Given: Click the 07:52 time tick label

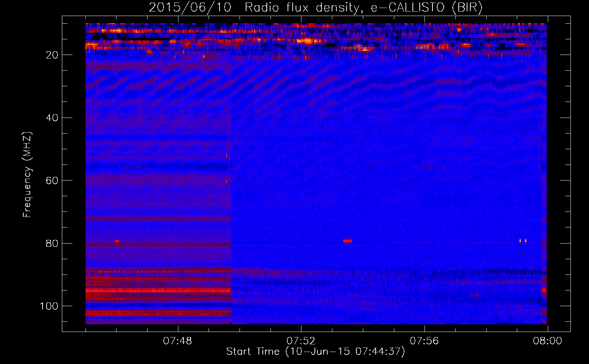Looking at the screenshot, I should tap(301, 341).
